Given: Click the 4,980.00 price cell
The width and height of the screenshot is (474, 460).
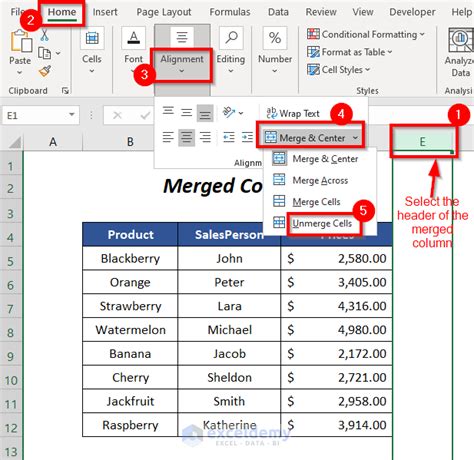Looking at the screenshot, I should (x=336, y=330).
